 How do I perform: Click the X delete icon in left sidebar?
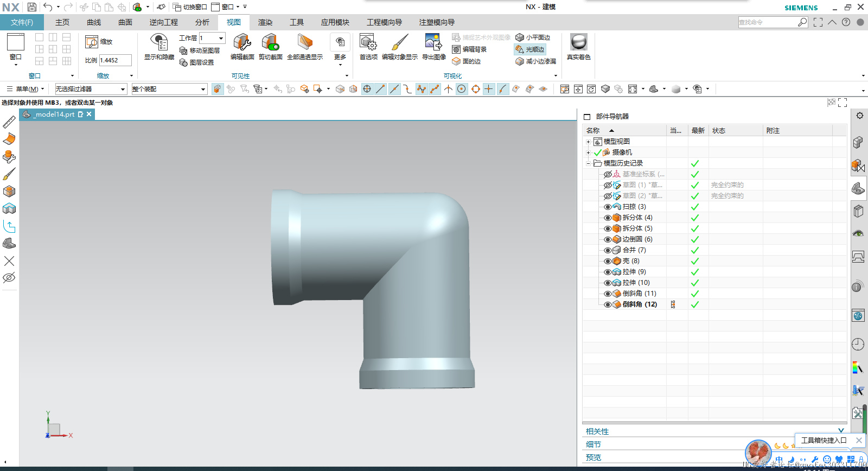click(9, 261)
